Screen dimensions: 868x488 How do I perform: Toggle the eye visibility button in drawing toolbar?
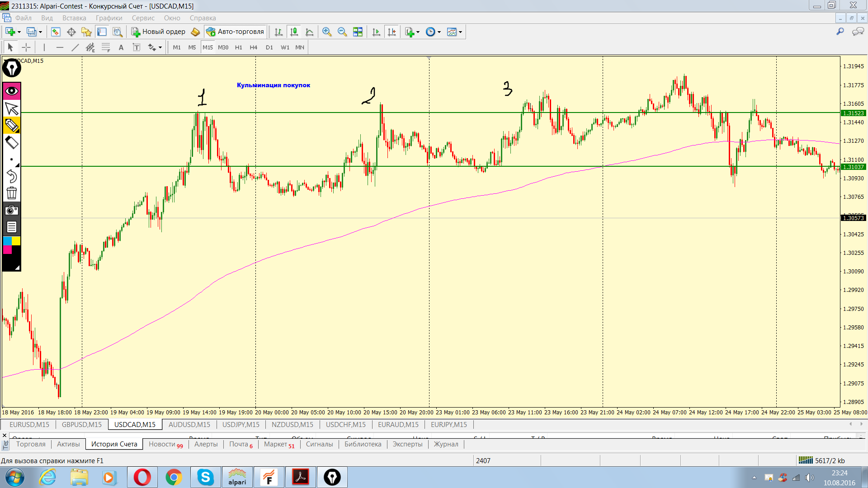pos(12,91)
